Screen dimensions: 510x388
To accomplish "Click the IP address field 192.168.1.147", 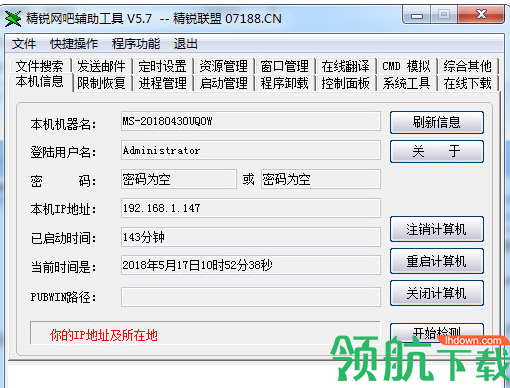I will point(251,208).
